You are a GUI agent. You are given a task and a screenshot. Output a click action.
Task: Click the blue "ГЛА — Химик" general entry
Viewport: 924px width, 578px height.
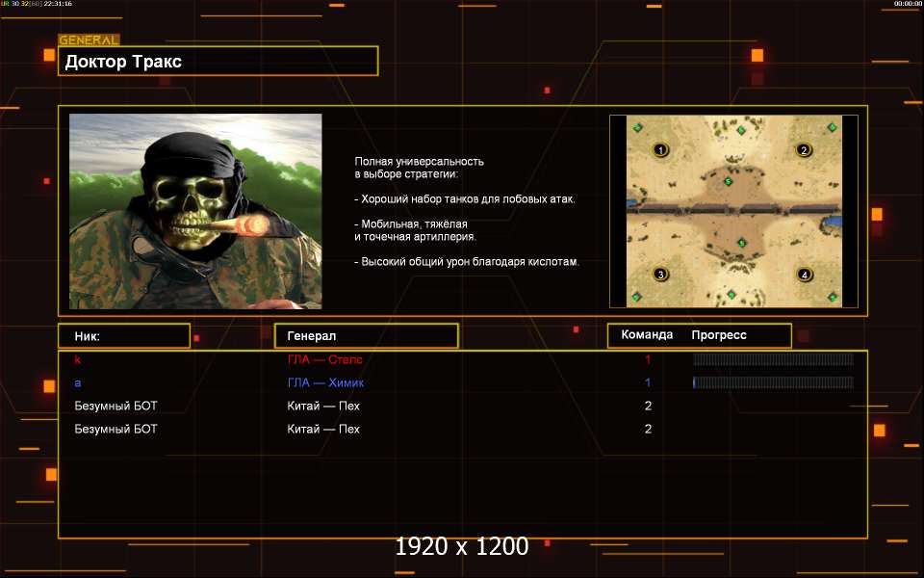(325, 382)
